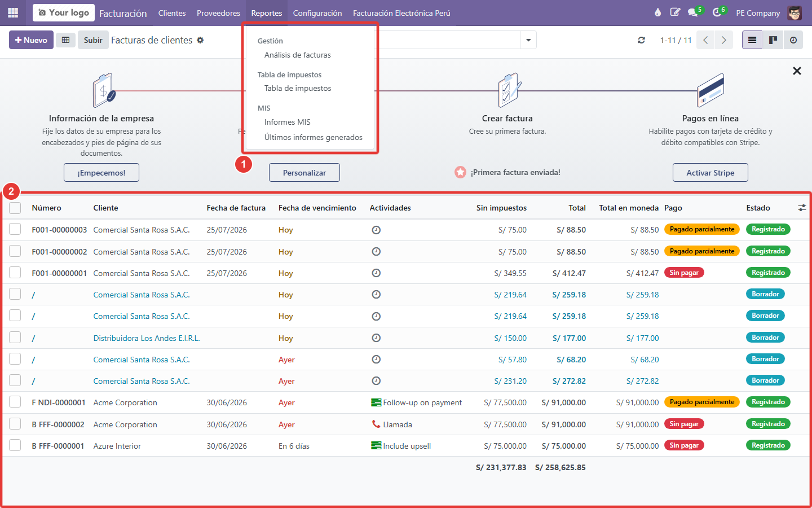This screenshot has height=508, width=812.
Task: Click activity clock for F001-00000003
Action: [376, 230]
